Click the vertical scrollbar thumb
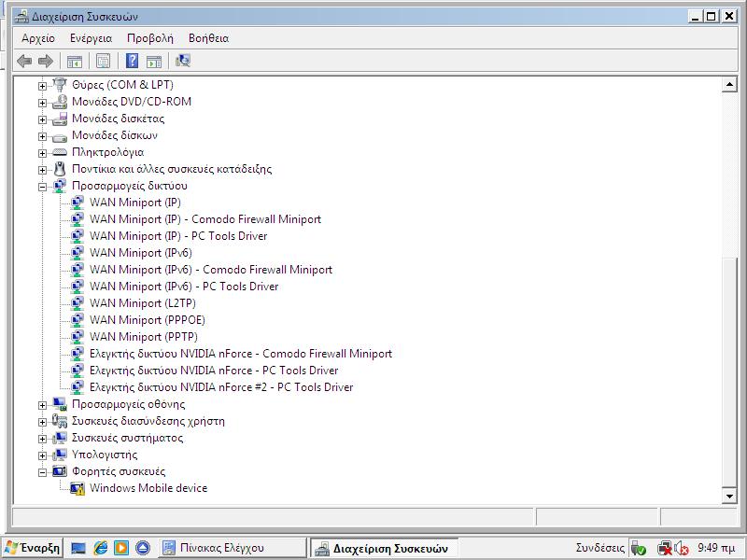 click(x=729, y=372)
